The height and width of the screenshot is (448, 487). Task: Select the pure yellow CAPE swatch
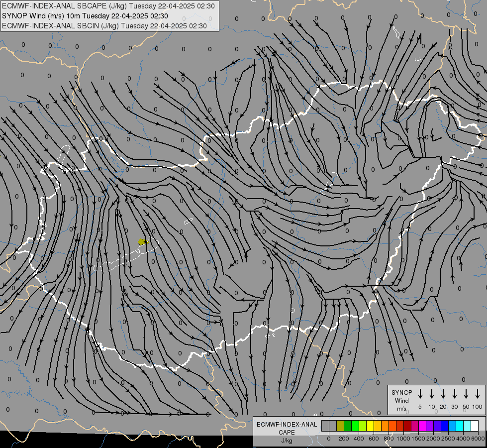[370, 426]
